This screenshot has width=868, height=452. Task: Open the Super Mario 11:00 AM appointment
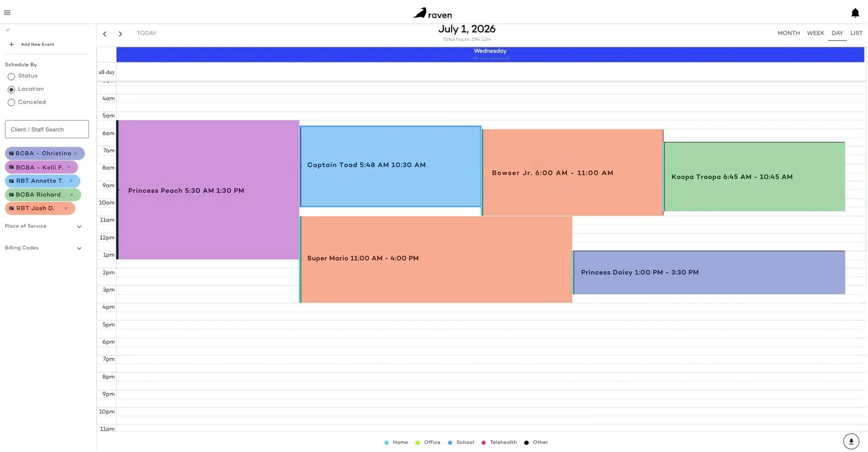click(436, 260)
